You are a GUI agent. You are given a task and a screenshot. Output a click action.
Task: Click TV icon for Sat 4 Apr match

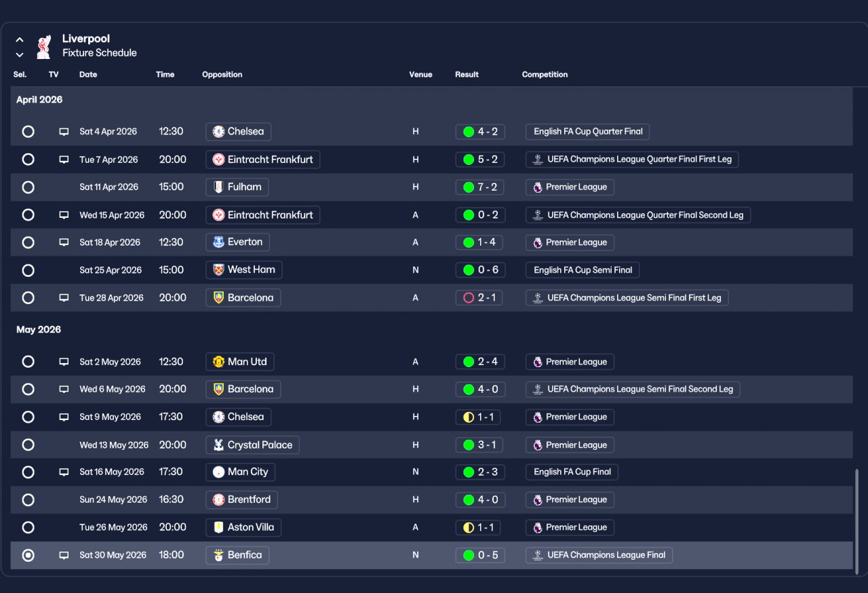click(64, 132)
